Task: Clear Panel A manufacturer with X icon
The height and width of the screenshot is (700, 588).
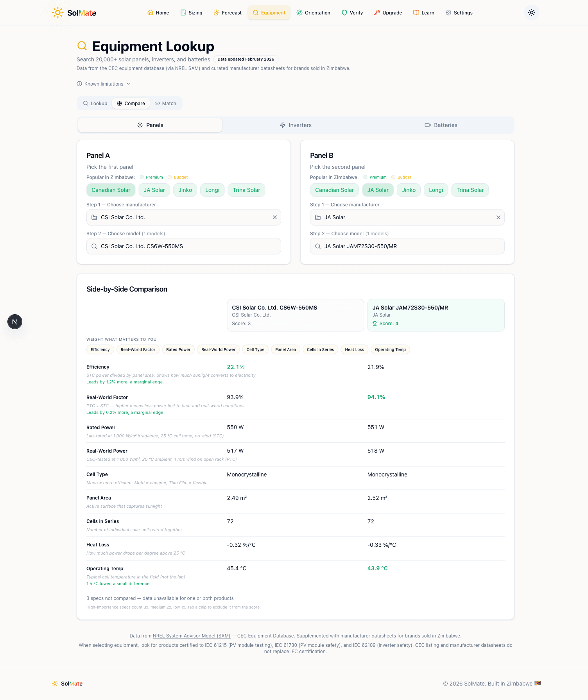Action: point(275,217)
